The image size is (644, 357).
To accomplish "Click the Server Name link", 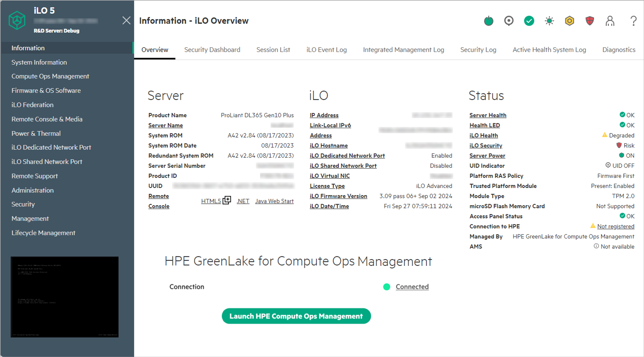I will 166,126.
